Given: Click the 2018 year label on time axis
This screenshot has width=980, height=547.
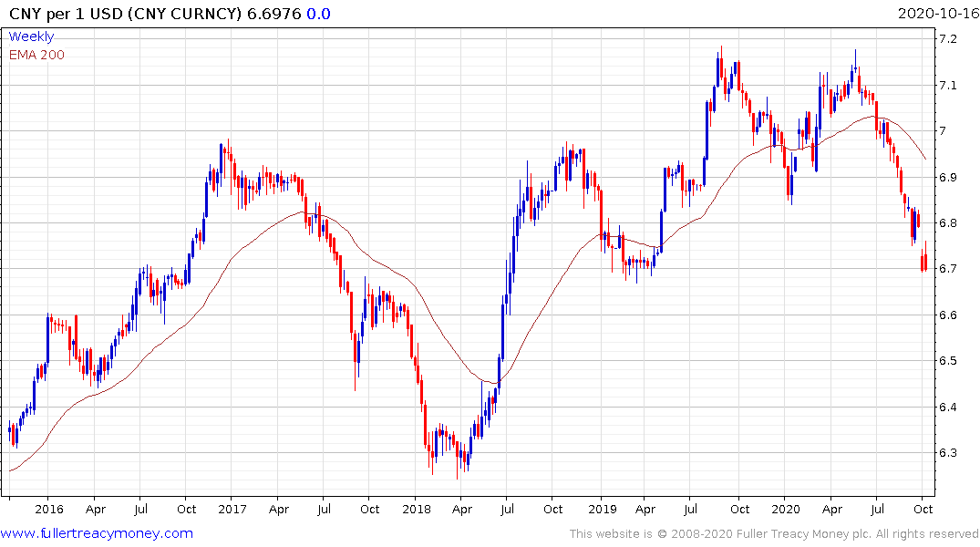Looking at the screenshot, I should [417, 509].
